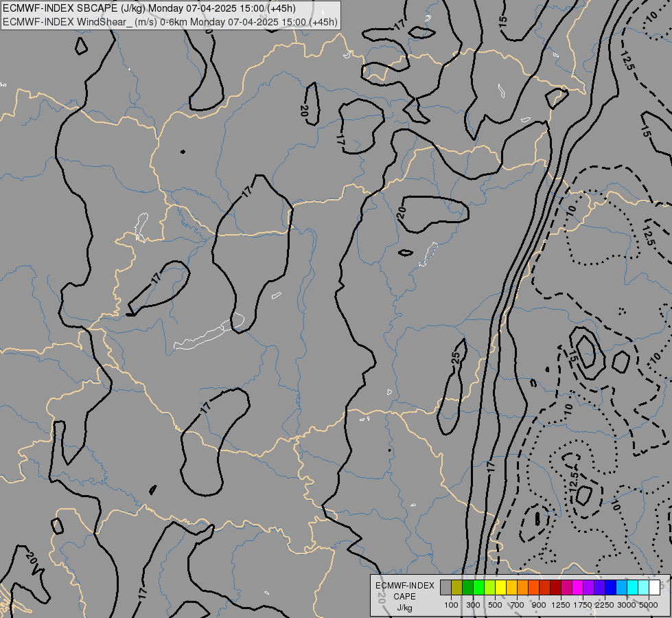672x618 pixels.
Task: Click the legend label 700
Action: pyautogui.click(x=518, y=605)
